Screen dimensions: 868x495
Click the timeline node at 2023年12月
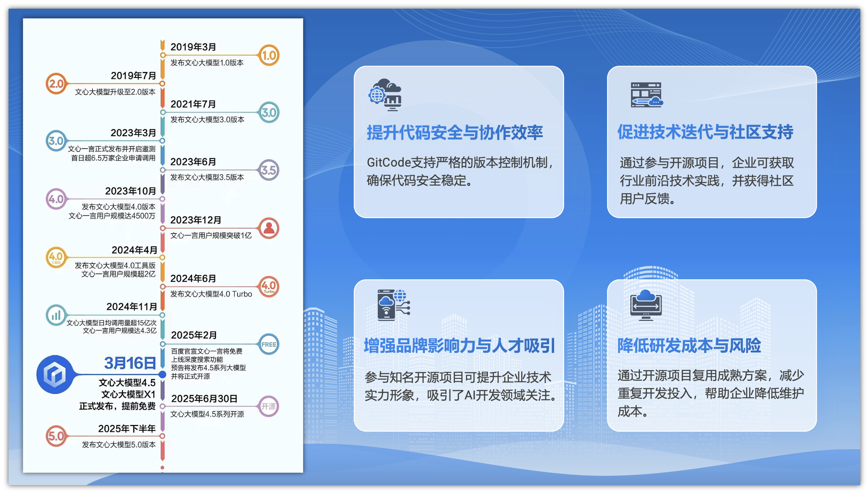click(x=163, y=228)
